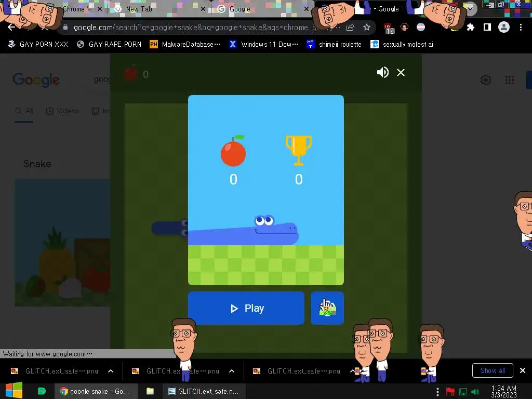This screenshot has width=532, height=399.
Task: Click the gold trophy high score icon
Action: pyautogui.click(x=299, y=151)
